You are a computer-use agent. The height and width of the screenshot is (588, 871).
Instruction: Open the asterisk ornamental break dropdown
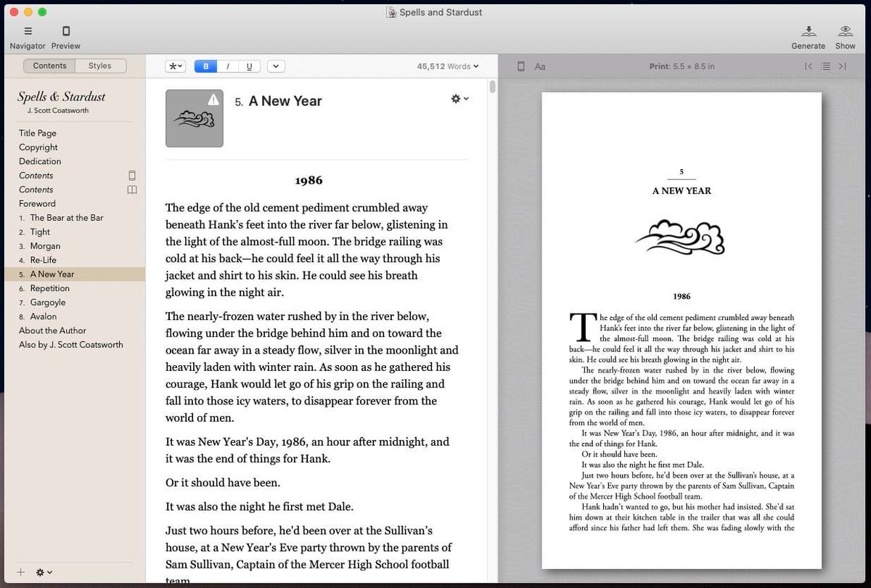175,65
